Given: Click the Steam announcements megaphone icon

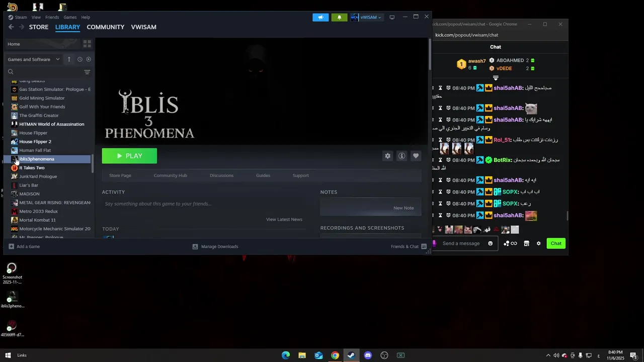Looking at the screenshot, I should pyautogui.click(x=320, y=17).
